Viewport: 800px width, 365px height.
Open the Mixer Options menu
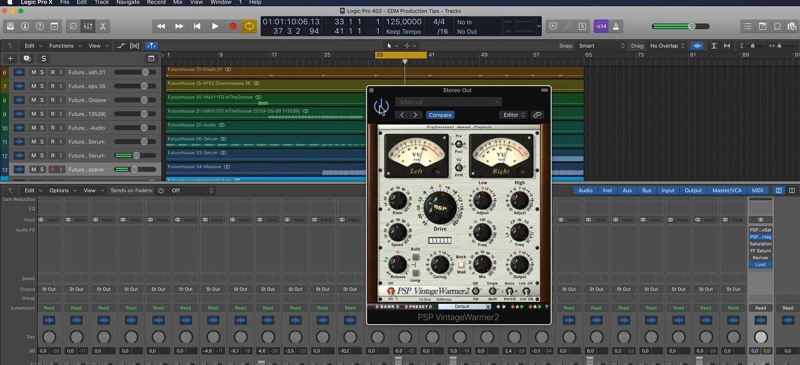click(x=62, y=190)
